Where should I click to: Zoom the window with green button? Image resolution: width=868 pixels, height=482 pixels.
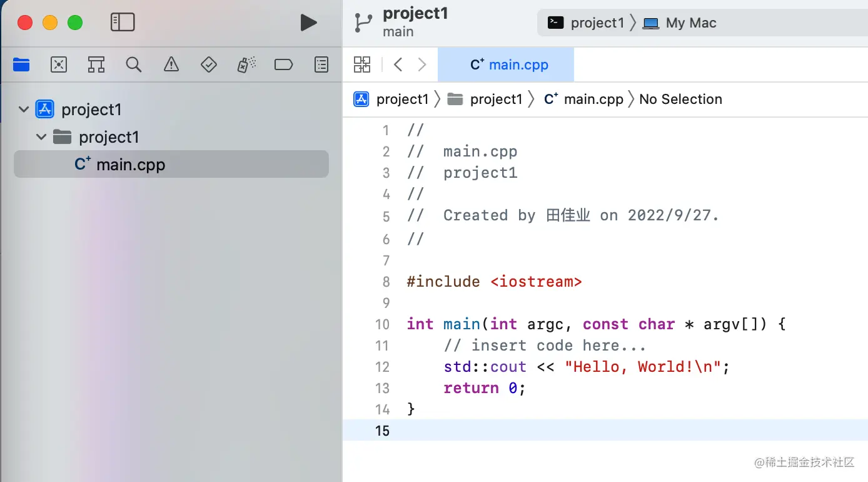[x=75, y=23]
